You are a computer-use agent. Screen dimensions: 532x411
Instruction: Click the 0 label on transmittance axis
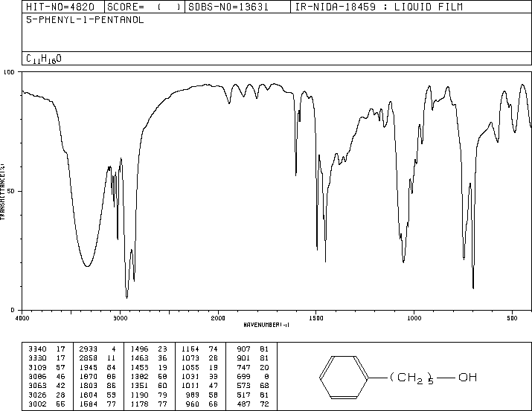click(13, 310)
